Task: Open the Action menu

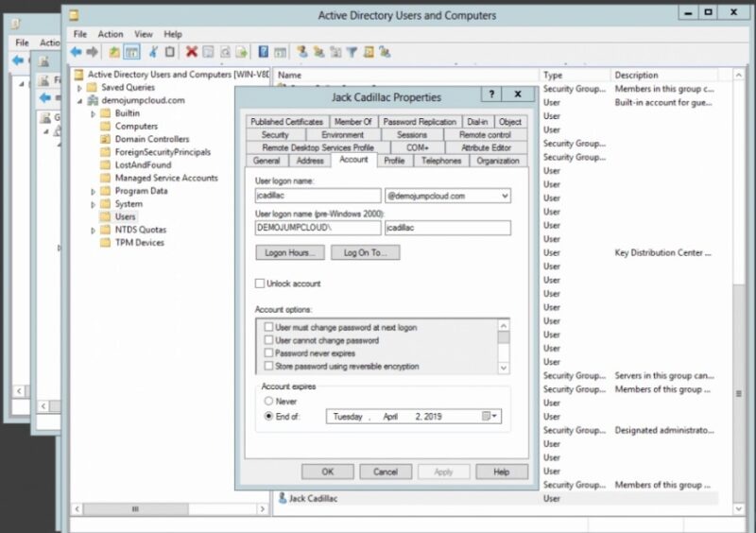Action: coord(111,34)
